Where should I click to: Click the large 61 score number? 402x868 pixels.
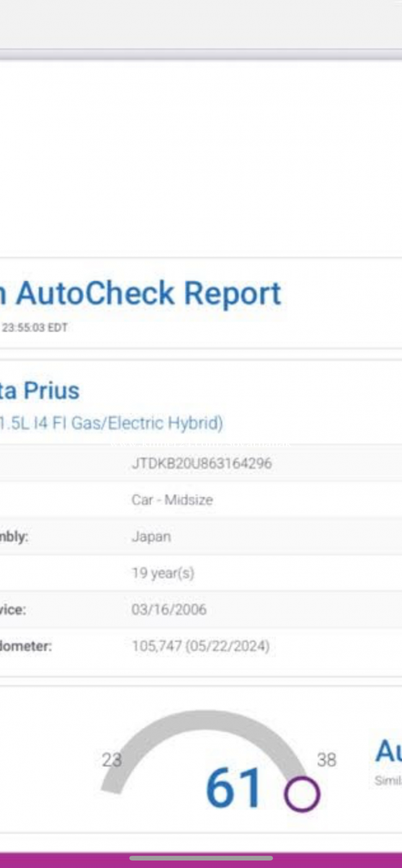pyautogui.click(x=234, y=788)
